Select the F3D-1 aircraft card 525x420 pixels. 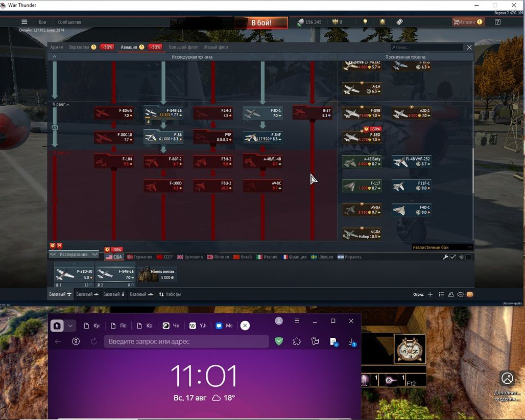click(x=262, y=113)
